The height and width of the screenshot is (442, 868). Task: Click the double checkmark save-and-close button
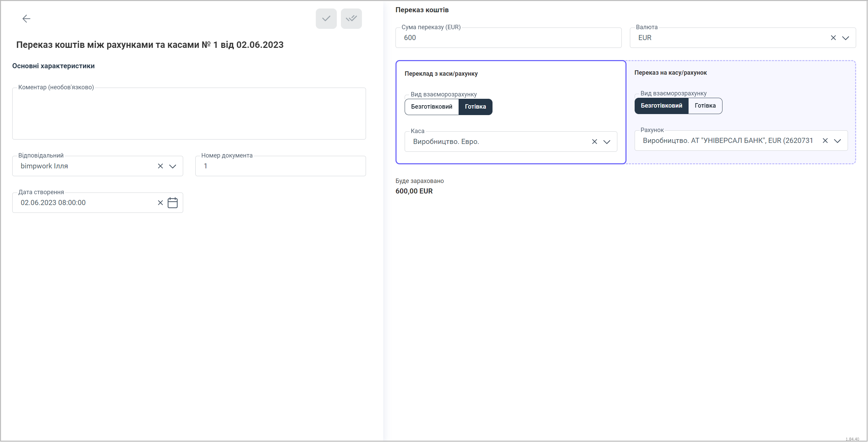pyautogui.click(x=351, y=19)
